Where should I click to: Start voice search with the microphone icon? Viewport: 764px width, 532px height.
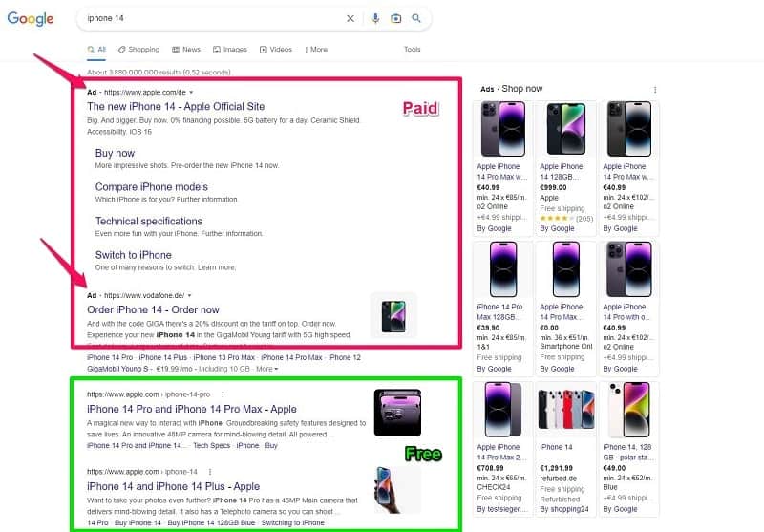coord(375,18)
